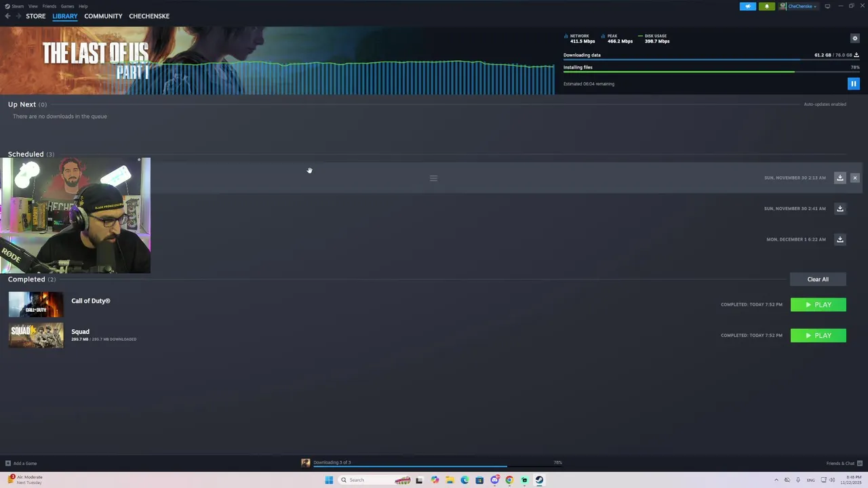The width and height of the screenshot is (868, 488).
Task: Open Copilot from the taskbar
Action: (x=435, y=480)
